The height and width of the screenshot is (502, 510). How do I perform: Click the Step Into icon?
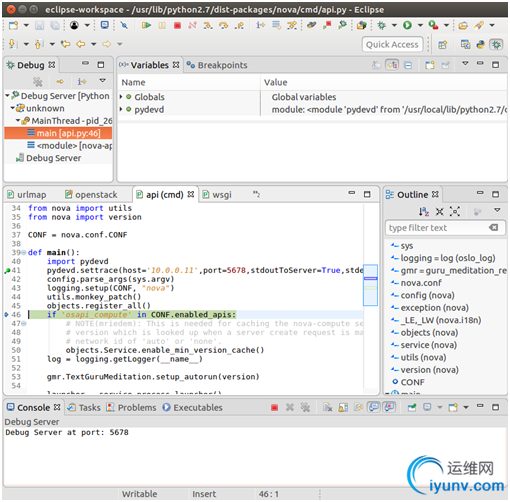pos(208,25)
